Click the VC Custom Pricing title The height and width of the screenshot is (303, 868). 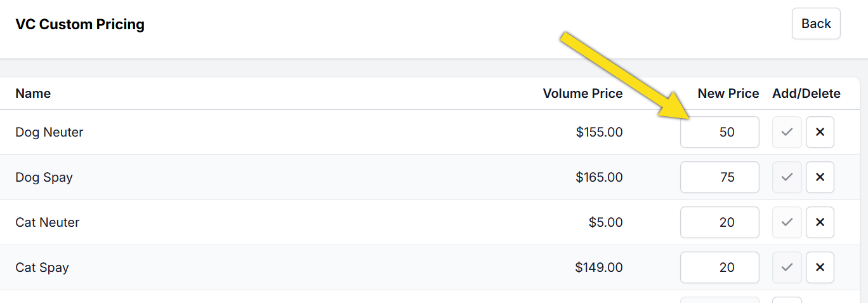click(80, 25)
